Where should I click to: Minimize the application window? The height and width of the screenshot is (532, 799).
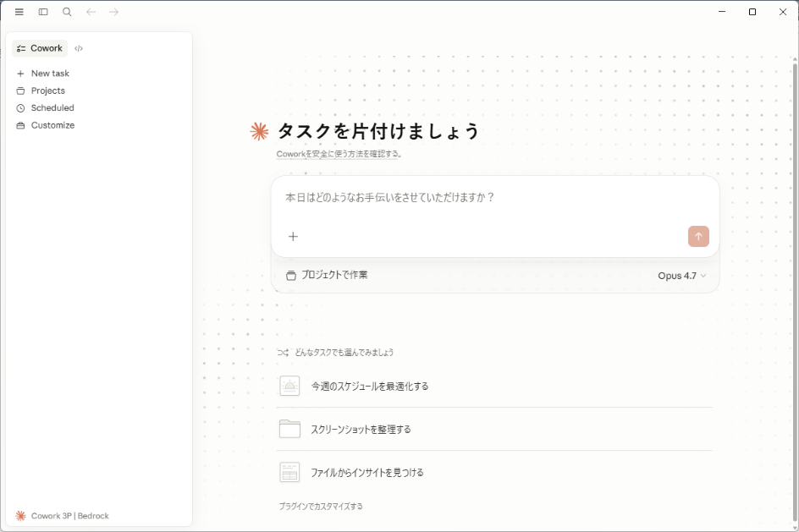pos(721,12)
